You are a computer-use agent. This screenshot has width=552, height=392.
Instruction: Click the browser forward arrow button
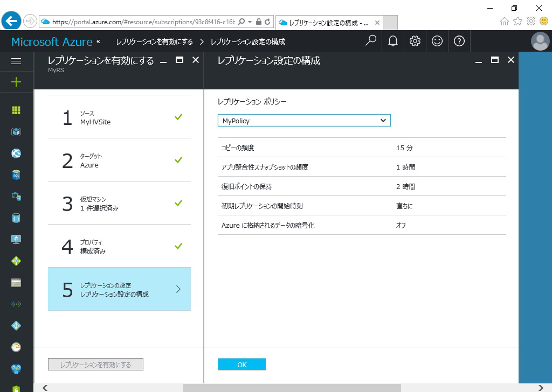pyautogui.click(x=30, y=21)
